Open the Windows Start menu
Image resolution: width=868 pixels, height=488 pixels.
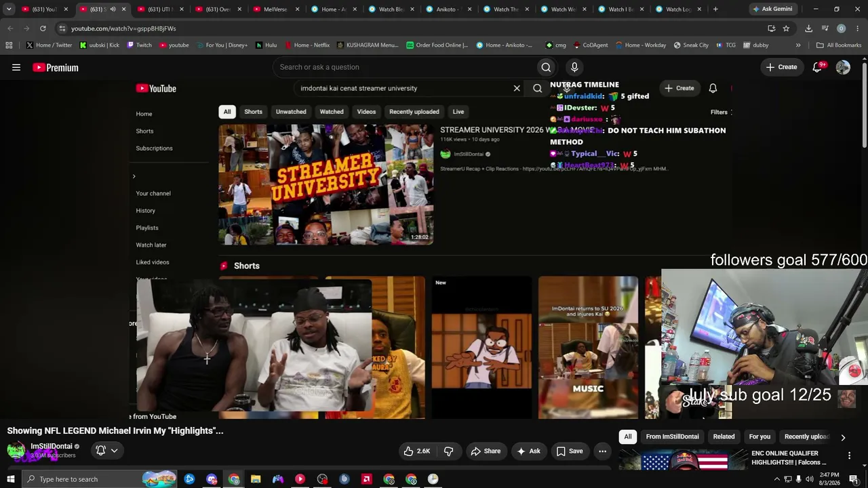point(10,479)
